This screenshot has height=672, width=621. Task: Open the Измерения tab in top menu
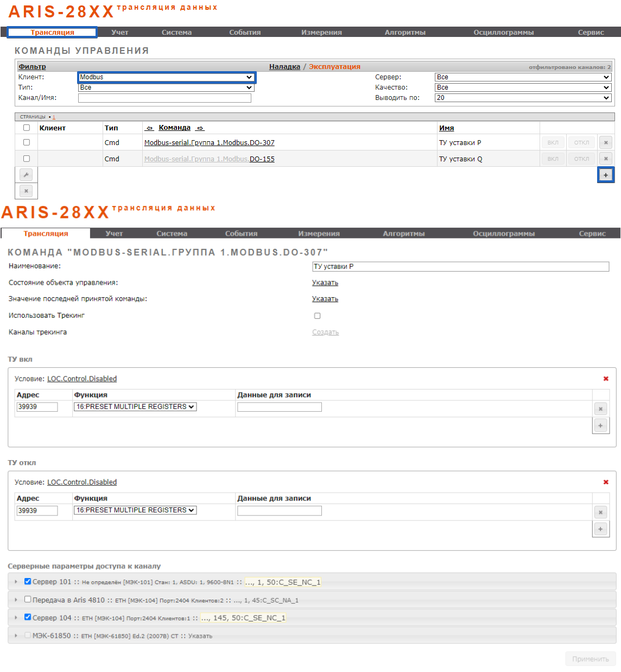pyautogui.click(x=321, y=33)
